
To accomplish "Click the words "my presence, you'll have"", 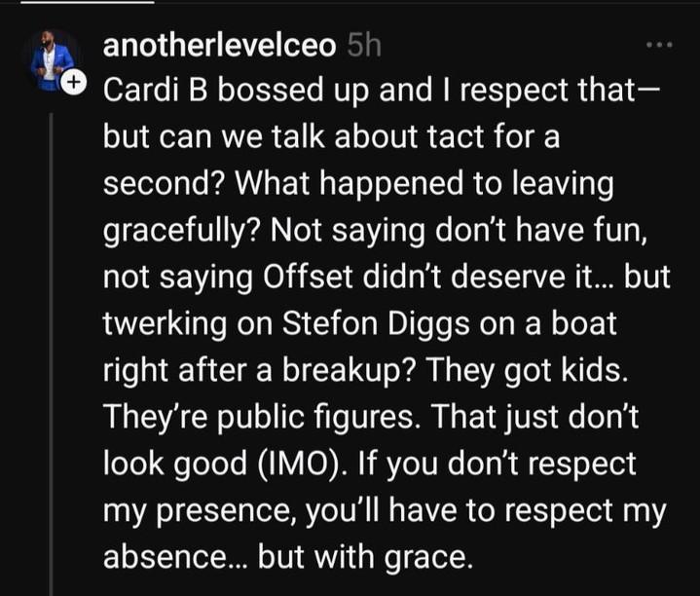I will click(x=280, y=510).
